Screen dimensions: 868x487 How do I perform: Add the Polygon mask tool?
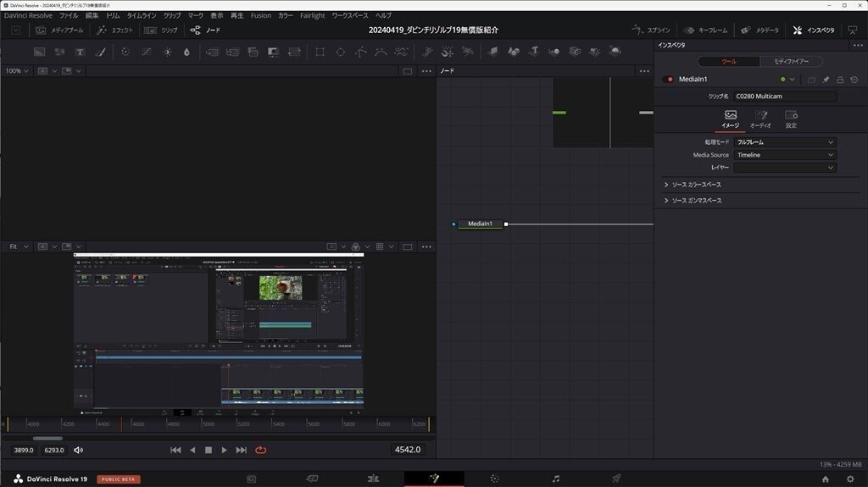pos(361,52)
